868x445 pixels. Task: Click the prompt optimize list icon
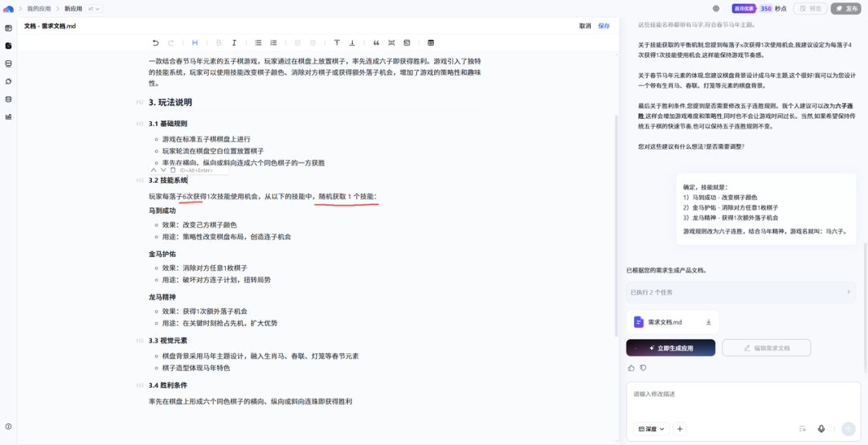coord(802,428)
